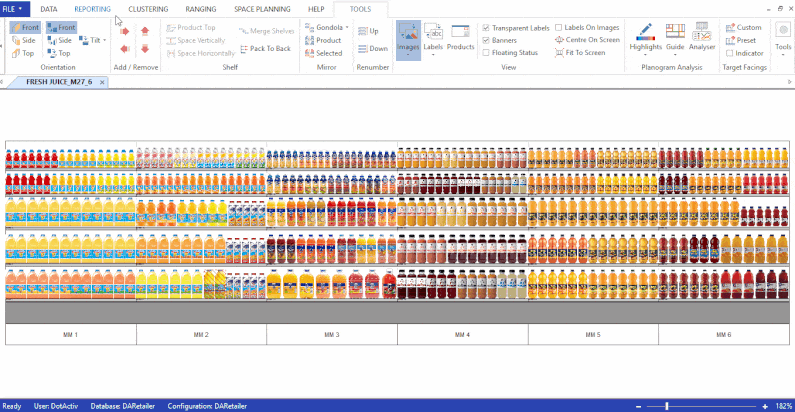This screenshot has width=795, height=412.
Task: Choose Custom target facings
Action: point(744,27)
